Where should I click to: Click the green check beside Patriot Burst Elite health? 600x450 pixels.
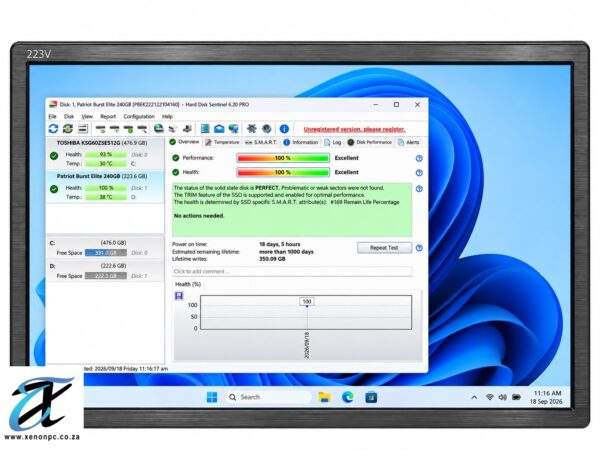54,189
